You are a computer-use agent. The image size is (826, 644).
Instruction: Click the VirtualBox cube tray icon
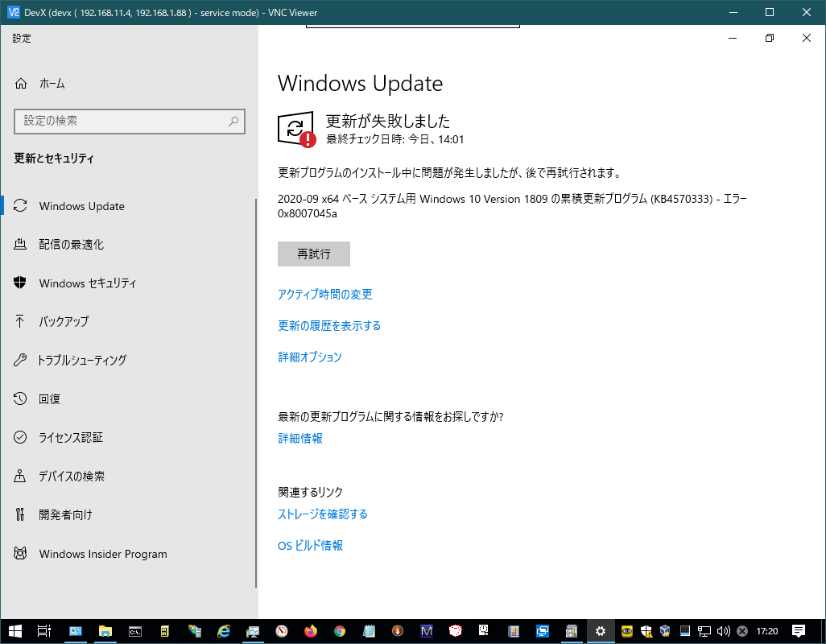click(665, 631)
